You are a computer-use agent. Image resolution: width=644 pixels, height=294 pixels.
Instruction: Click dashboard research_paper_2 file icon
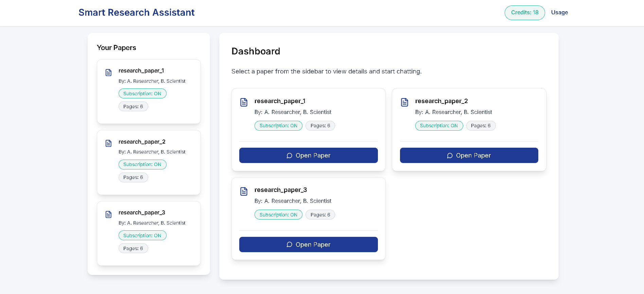pyautogui.click(x=404, y=102)
